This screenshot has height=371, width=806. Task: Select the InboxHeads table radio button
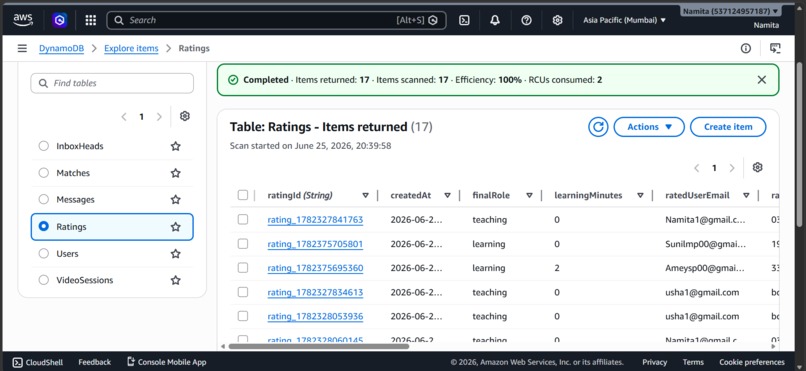click(44, 146)
